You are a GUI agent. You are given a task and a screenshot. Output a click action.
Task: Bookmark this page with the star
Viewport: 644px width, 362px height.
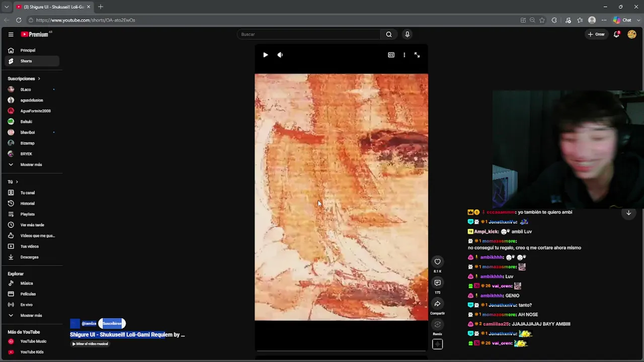[x=542, y=20]
